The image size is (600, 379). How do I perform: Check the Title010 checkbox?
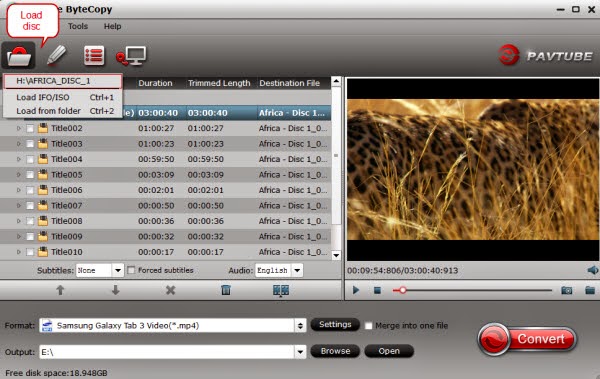[x=30, y=252]
